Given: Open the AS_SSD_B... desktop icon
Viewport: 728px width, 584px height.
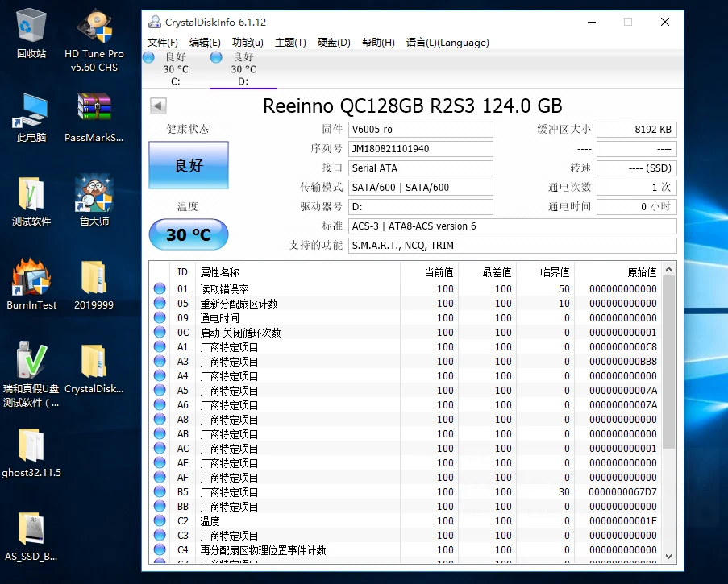Looking at the screenshot, I should 31,536.
